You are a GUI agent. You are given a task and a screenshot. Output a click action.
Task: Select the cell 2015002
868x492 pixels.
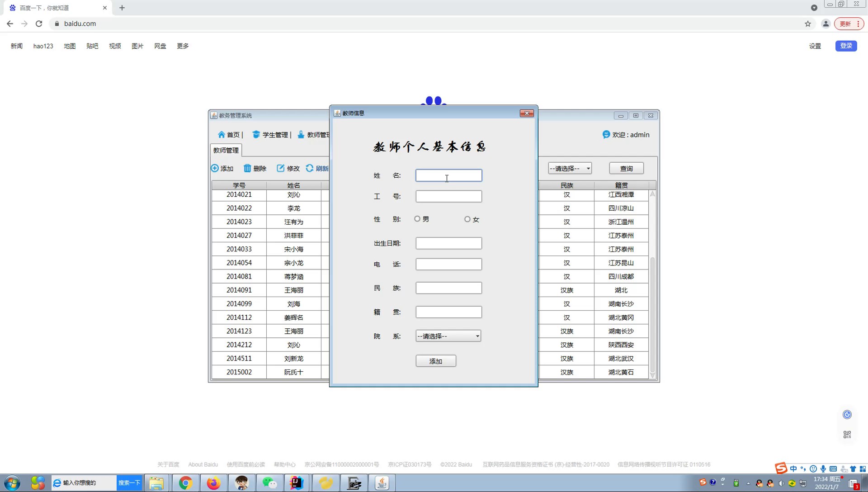coord(239,372)
